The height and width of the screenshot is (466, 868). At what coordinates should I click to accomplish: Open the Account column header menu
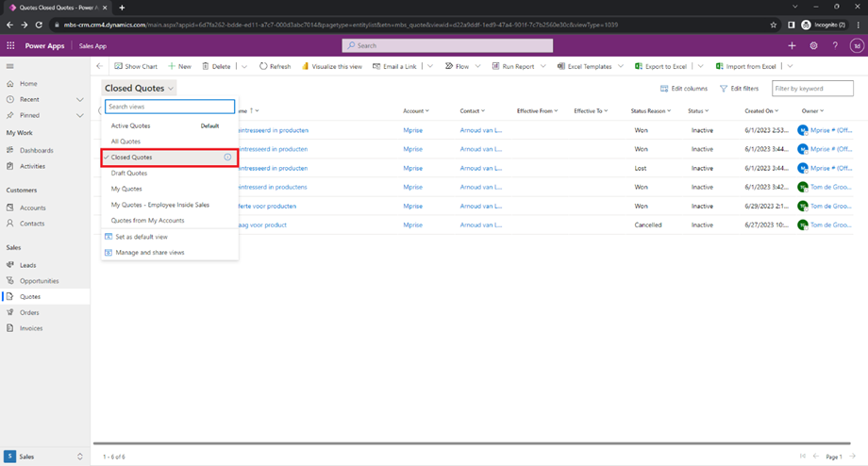(x=416, y=111)
